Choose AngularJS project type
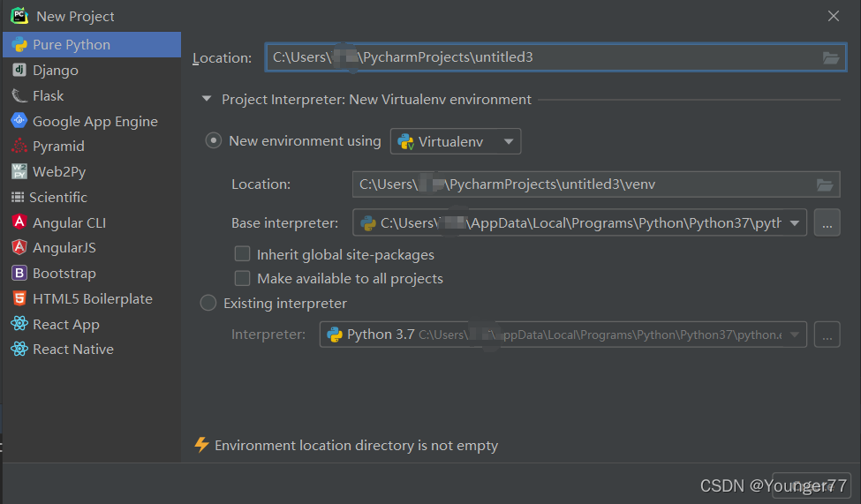 pyautogui.click(x=92, y=248)
